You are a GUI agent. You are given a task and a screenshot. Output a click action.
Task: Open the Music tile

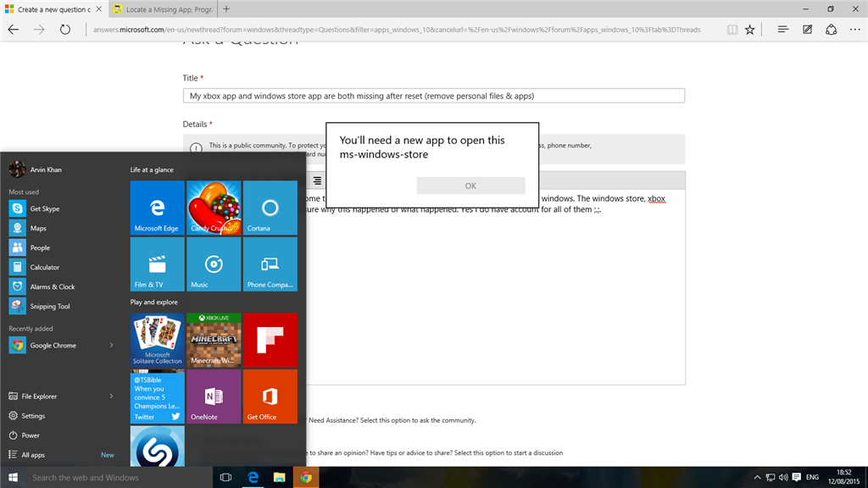tap(214, 264)
